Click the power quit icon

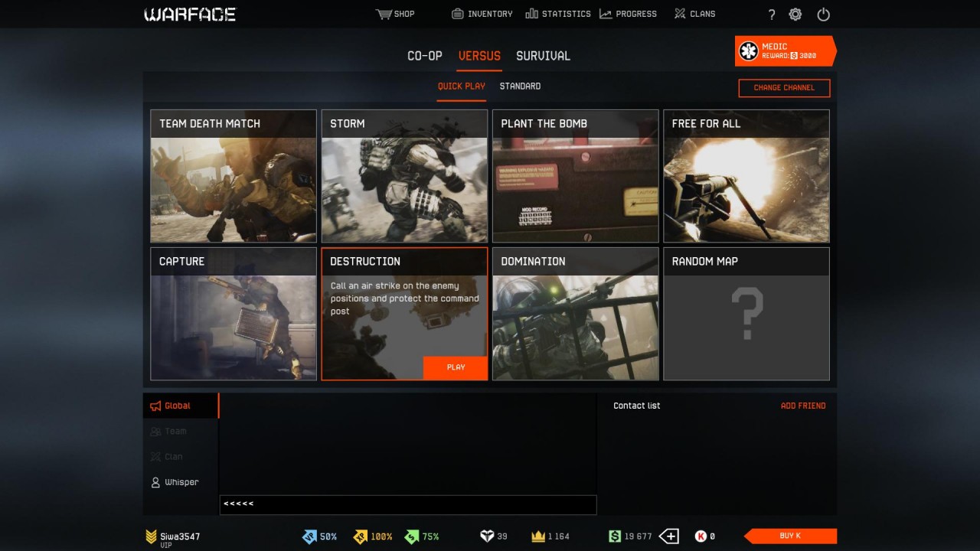click(x=824, y=15)
